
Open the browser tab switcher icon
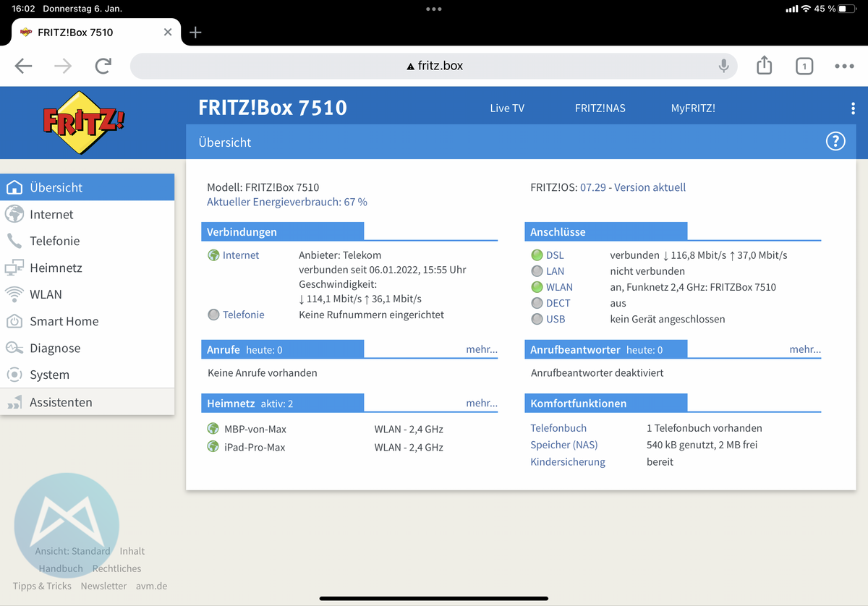point(804,66)
